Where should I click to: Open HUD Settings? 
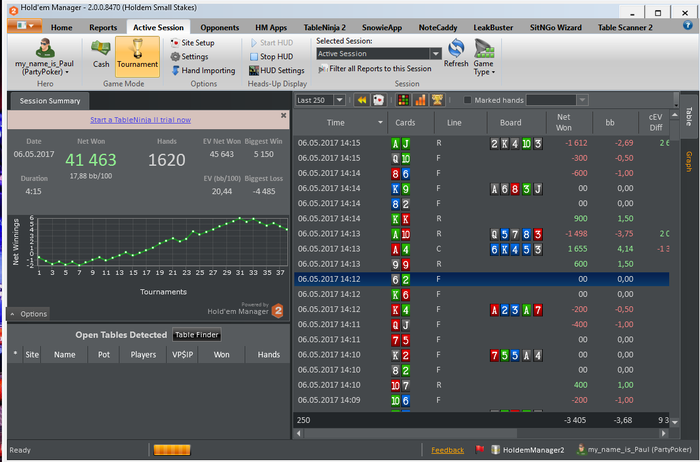tap(277, 71)
